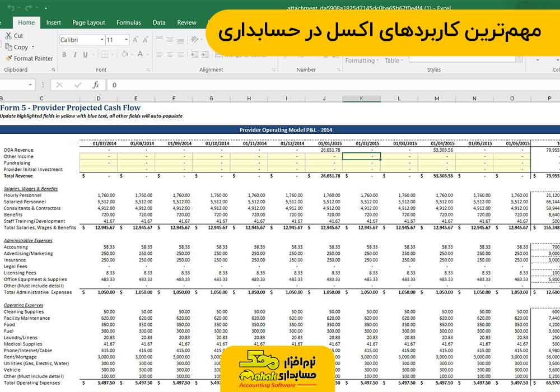The image size is (560, 392).
Task: Open Insert Function using the fx icon
Action: tap(96, 85)
